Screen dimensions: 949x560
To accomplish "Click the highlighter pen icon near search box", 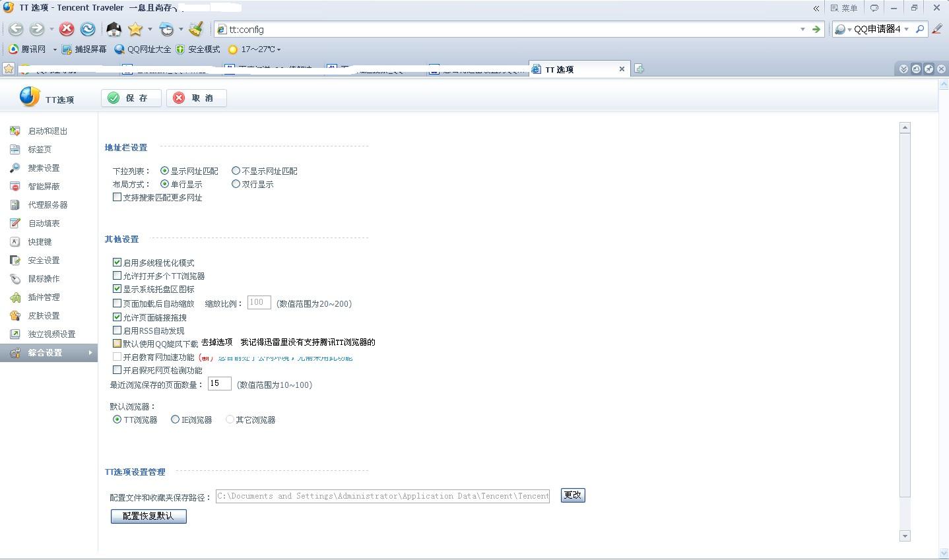I will coord(937,29).
